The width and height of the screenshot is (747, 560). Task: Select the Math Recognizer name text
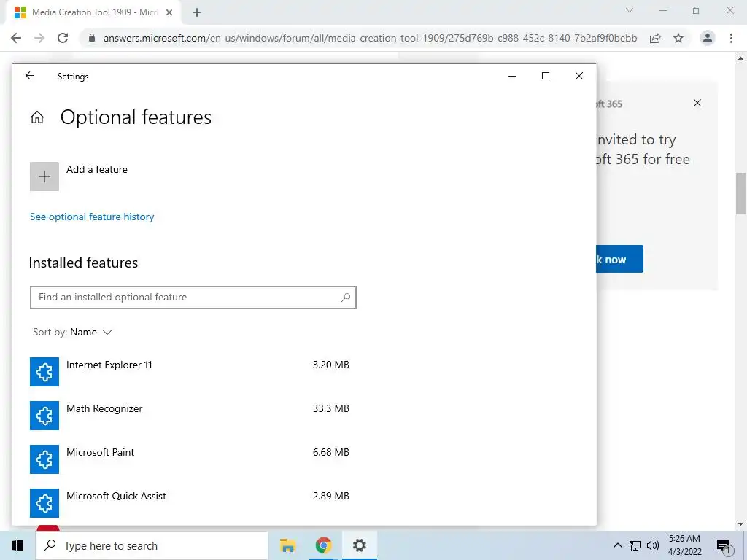click(104, 408)
